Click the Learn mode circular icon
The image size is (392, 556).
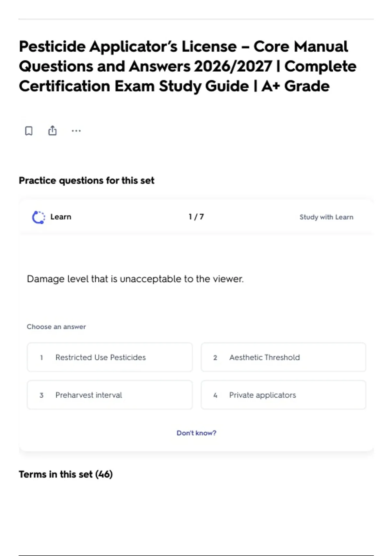click(x=39, y=217)
